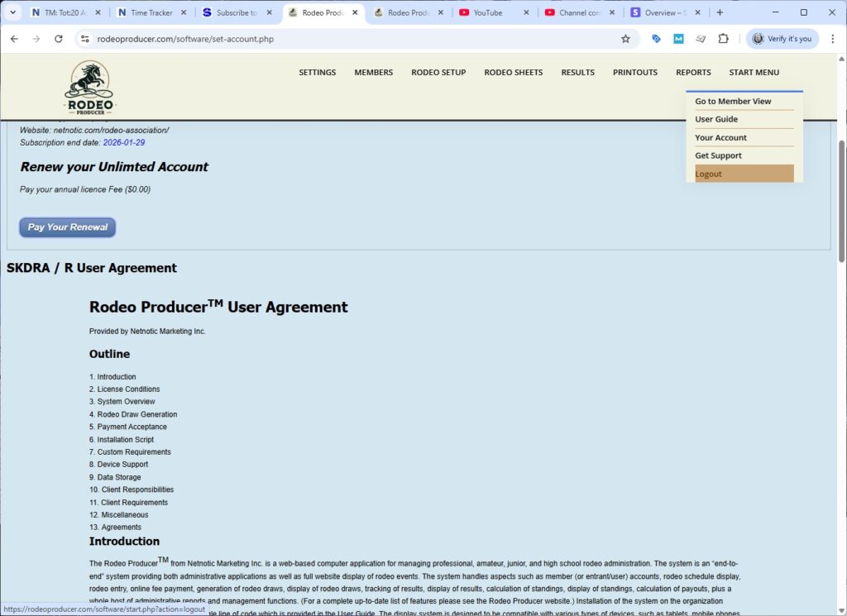
Task: Switch to the YouTube tab
Action: pos(488,12)
